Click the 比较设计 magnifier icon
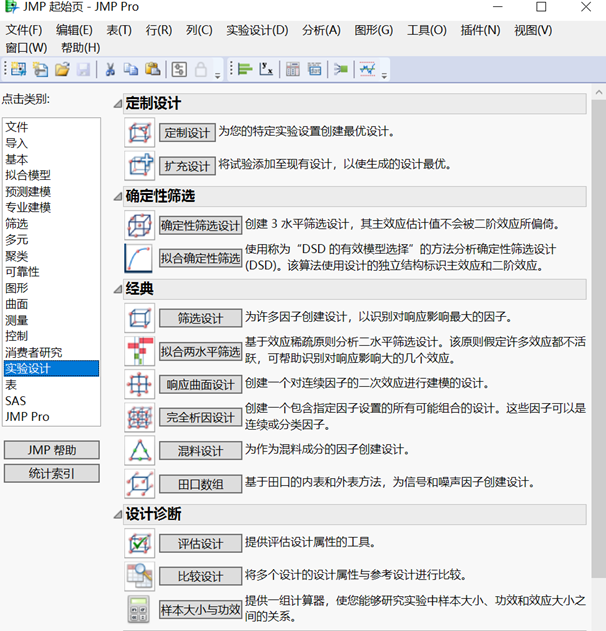606x631 pixels. click(140, 576)
